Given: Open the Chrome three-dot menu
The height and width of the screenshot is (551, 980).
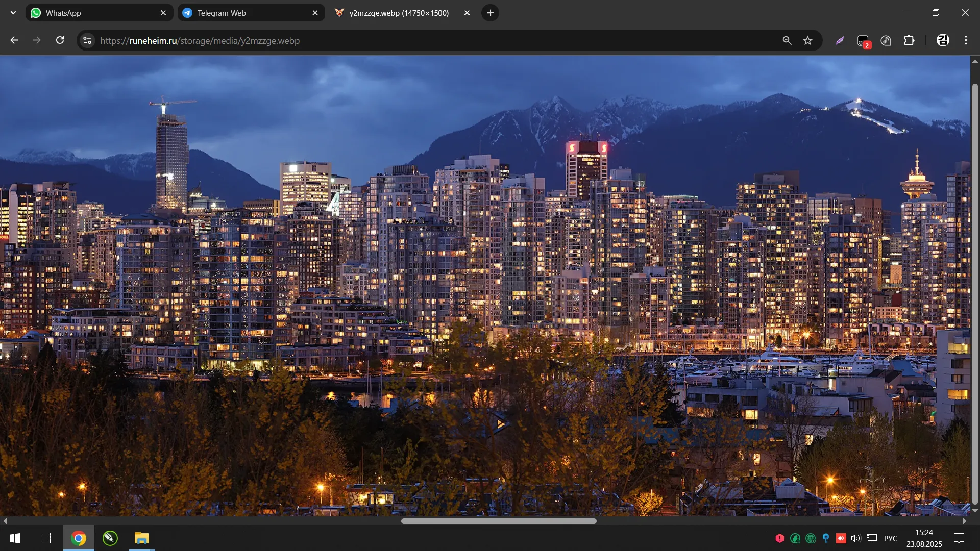Looking at the screenshot, I should coord(966,40).
